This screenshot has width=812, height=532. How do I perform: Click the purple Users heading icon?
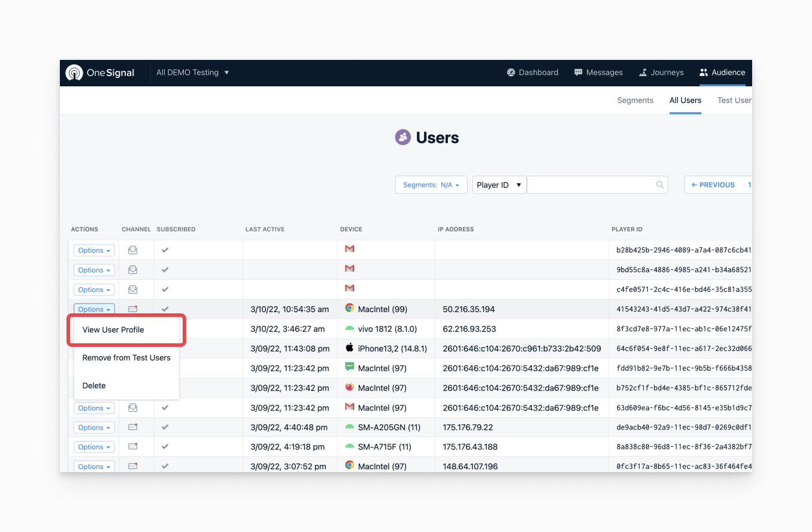click(x=403, y=138)
